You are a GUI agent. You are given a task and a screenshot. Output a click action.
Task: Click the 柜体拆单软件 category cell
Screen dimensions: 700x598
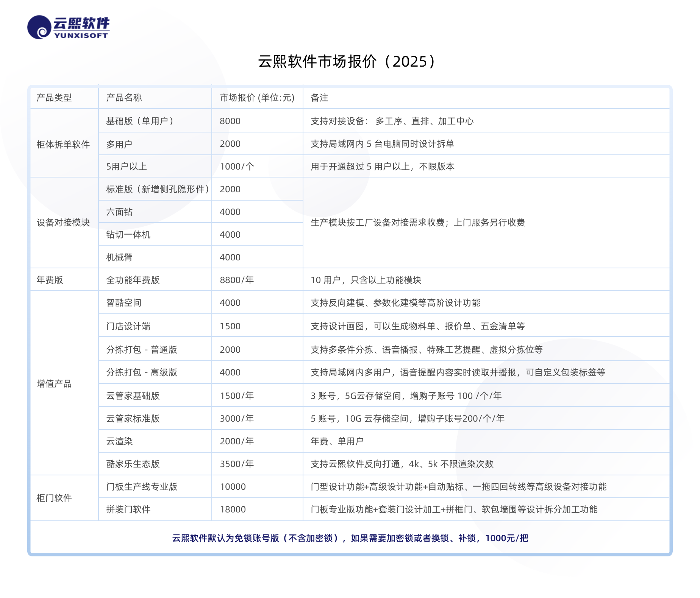point(63,144)
